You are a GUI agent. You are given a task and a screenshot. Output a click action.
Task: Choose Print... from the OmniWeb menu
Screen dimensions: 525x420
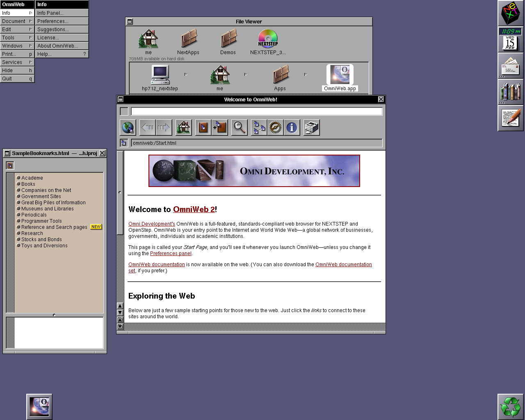(x=17, y=54)
